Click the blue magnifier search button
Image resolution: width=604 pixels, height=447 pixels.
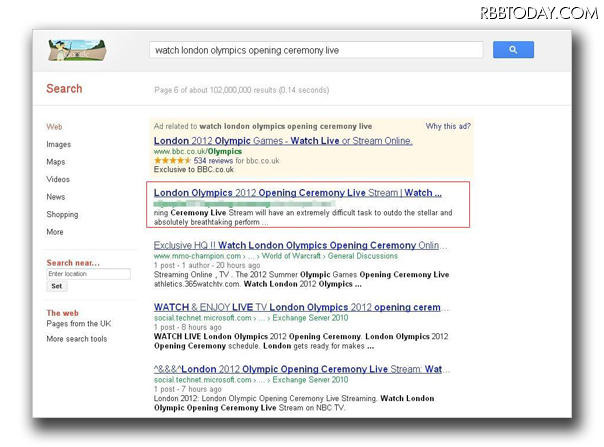pos(513,50)
